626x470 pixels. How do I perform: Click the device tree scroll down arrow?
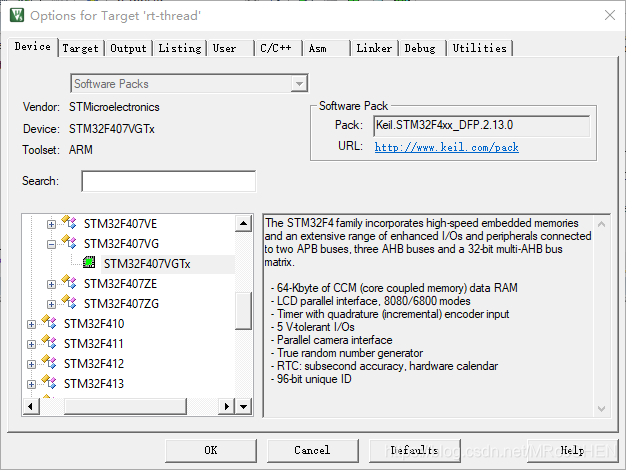(x=244, y=407)
